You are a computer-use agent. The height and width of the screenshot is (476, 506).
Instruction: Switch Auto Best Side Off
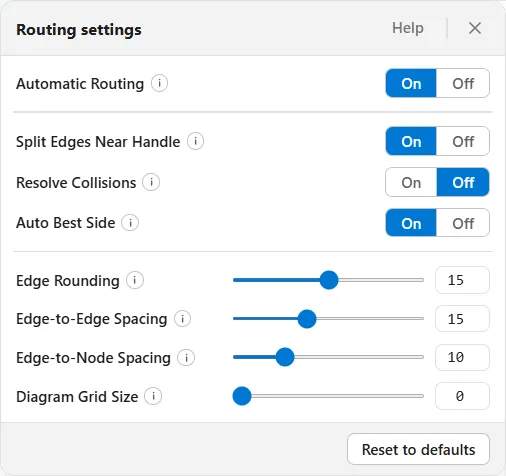[463, 223]
